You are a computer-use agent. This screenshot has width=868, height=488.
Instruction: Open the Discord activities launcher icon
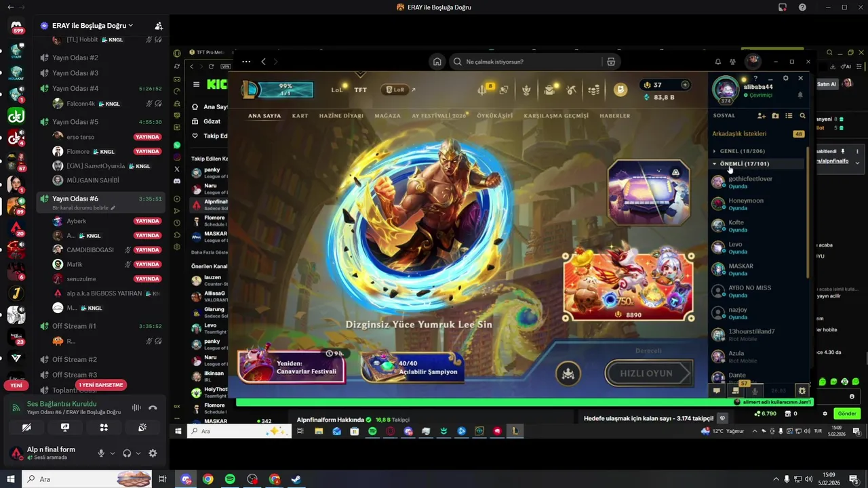(x=104, y=428)
